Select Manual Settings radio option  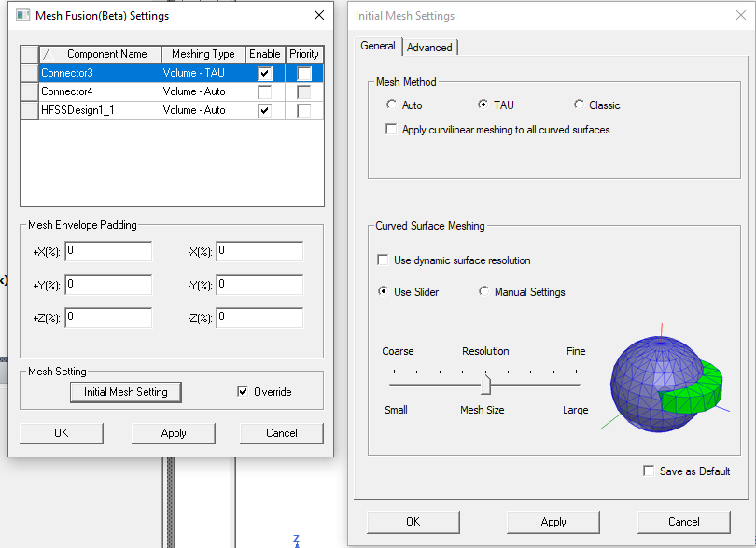pos(484,292)
